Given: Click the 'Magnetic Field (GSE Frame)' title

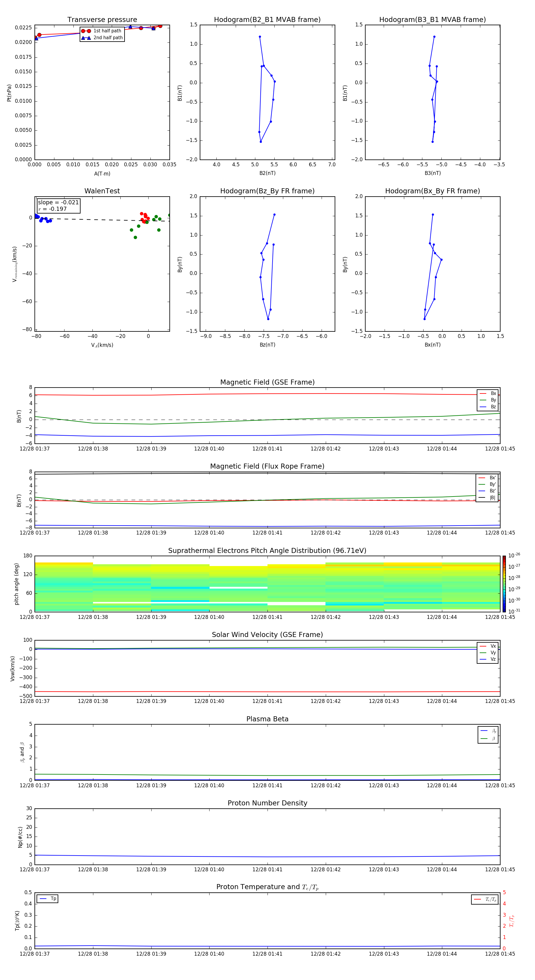Looking at the screenshot, I should (x=267, y=382).
